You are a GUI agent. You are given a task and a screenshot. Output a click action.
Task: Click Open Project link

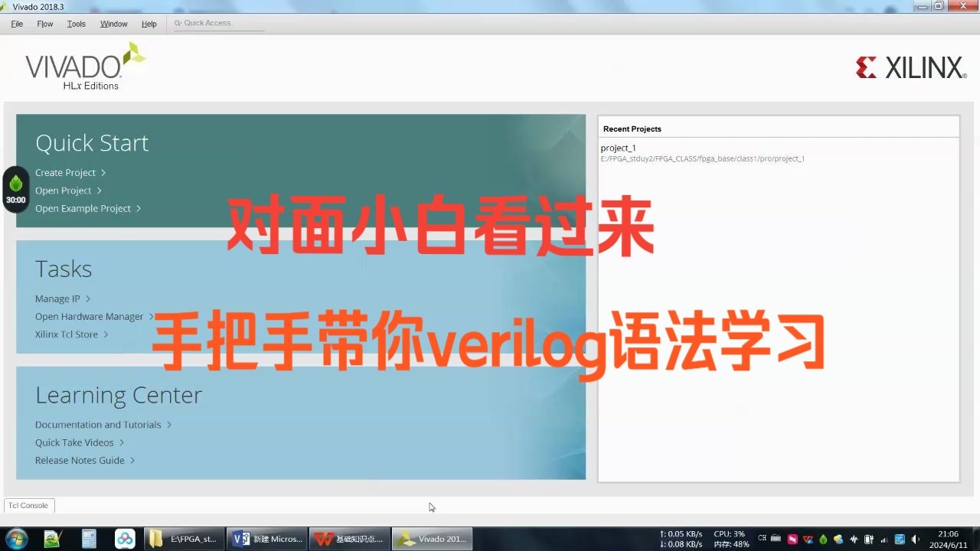tap(68, 191)
